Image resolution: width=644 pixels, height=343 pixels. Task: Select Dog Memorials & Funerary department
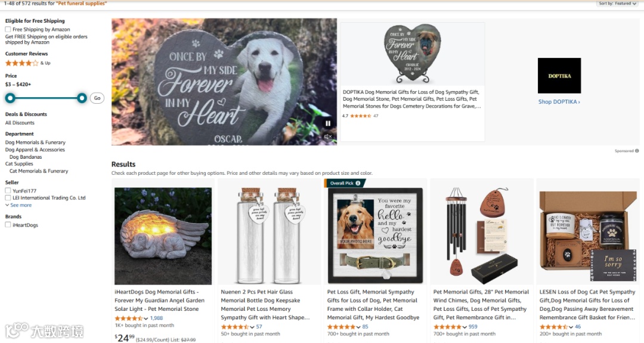click(35, 143)
